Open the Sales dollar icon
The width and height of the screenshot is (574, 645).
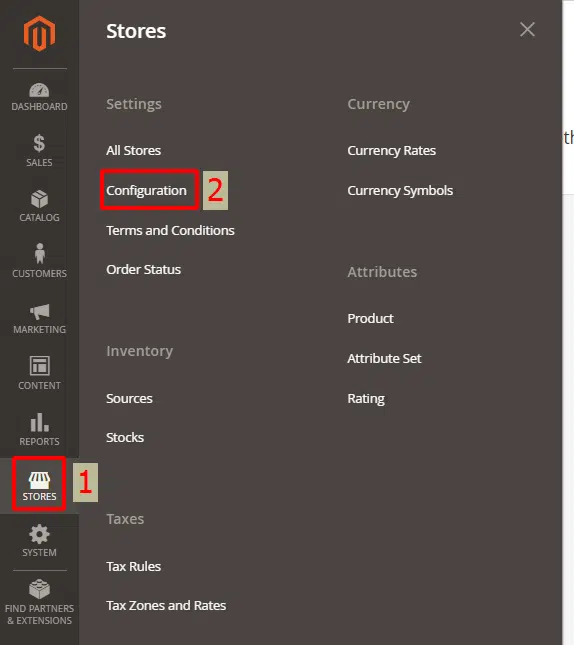(39, 144)
